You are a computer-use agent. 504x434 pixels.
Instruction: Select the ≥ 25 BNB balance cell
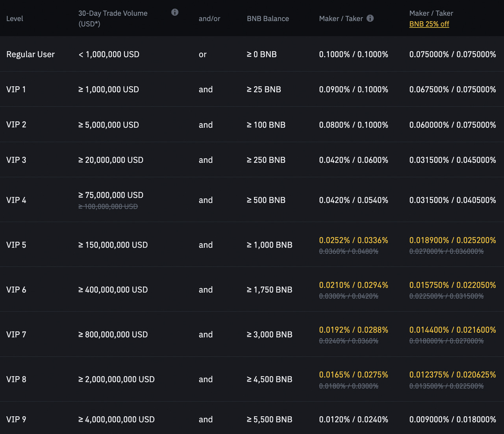(x=264, y=89)
